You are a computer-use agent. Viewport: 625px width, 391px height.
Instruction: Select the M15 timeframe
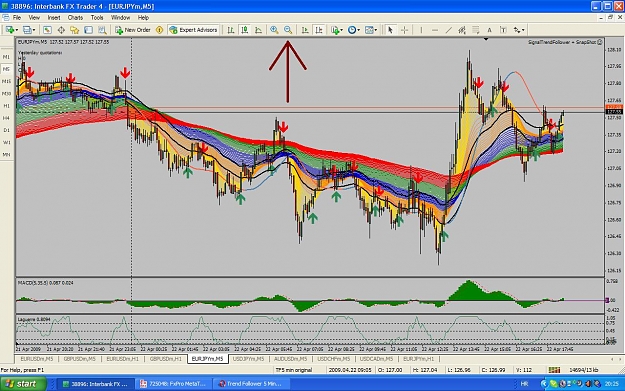point(6,81)
